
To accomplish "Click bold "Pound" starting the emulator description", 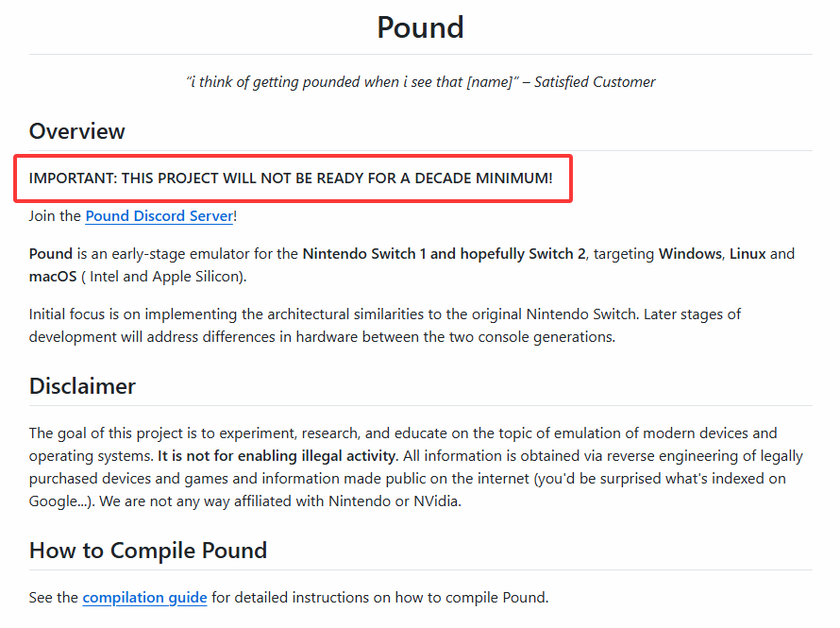I will pyautogui.click(x=50, y=254).
